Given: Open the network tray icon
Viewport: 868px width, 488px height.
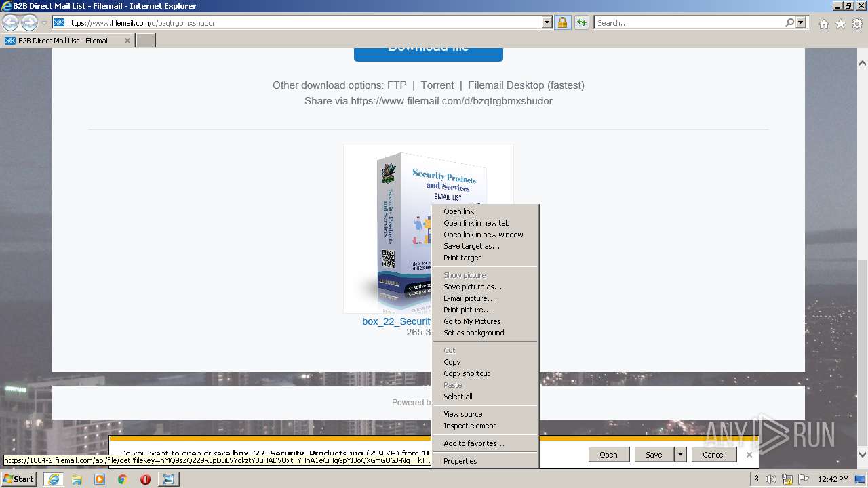Looking at the screenshot, I should [x=787, y=479].
